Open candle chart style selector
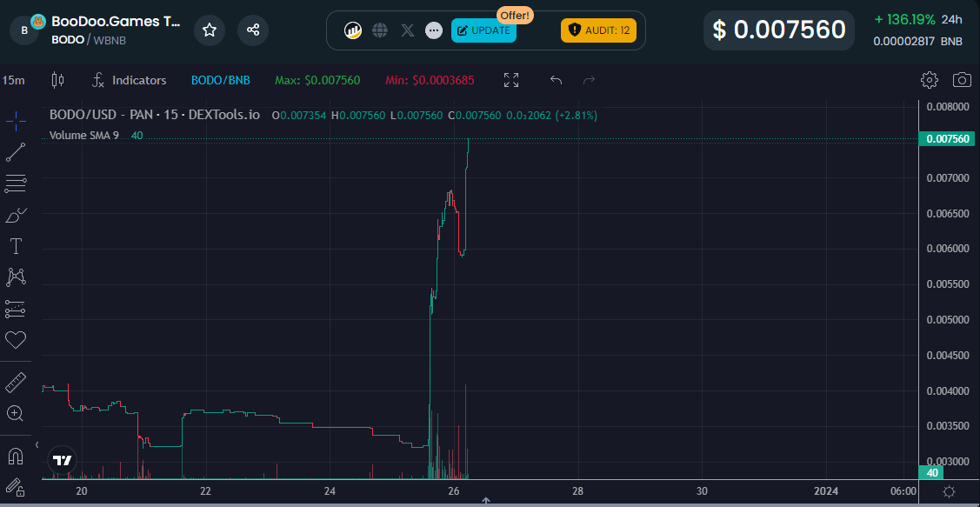Viewport: 980px width, 507px height. (x=57, y=80)
